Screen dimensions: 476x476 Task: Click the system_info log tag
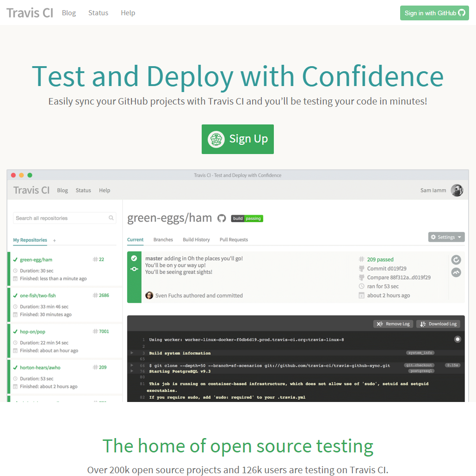(x=420, y=353)
